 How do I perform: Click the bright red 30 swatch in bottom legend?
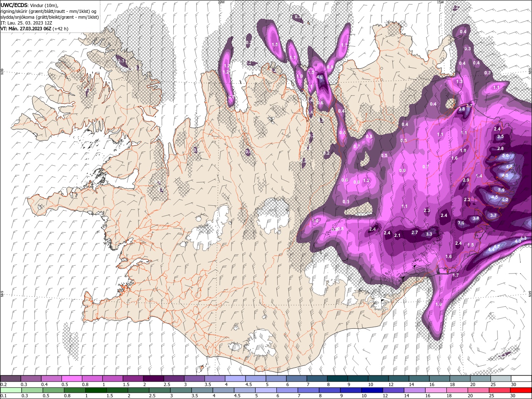521,390
